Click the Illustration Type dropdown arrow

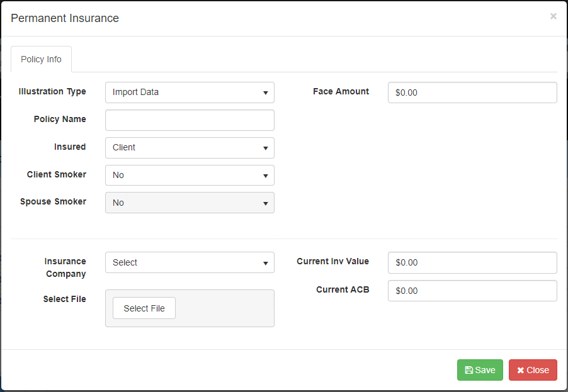(266, 93)
